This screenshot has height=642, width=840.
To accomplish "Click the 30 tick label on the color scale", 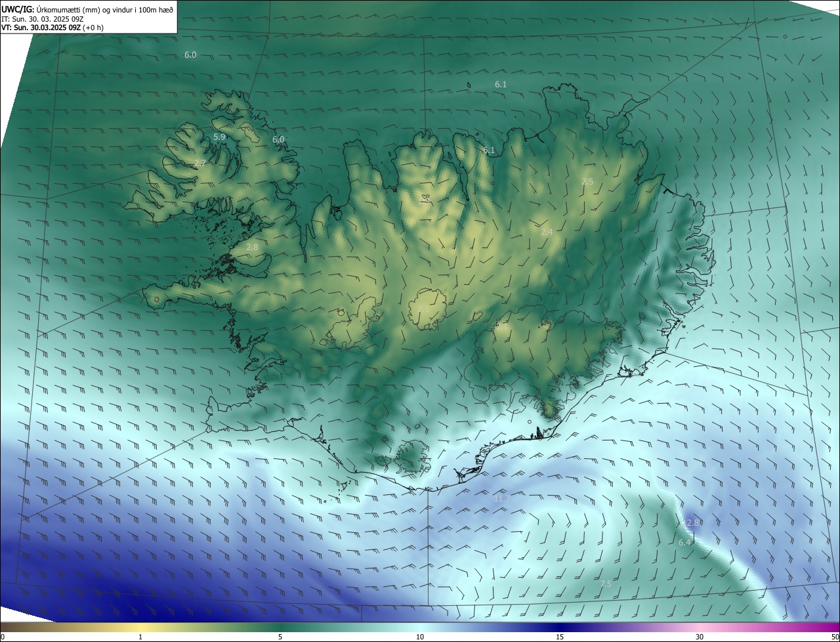I will click(x=700, y=637).
